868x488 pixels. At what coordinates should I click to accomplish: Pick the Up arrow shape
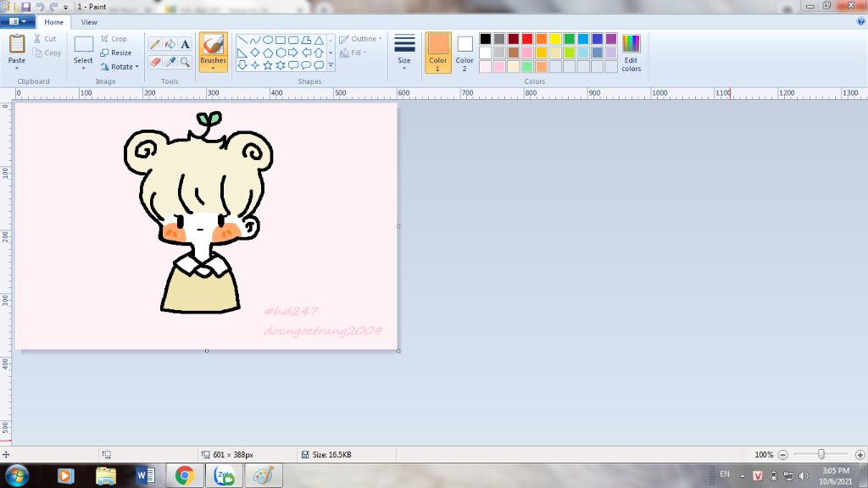click(319, 53)
